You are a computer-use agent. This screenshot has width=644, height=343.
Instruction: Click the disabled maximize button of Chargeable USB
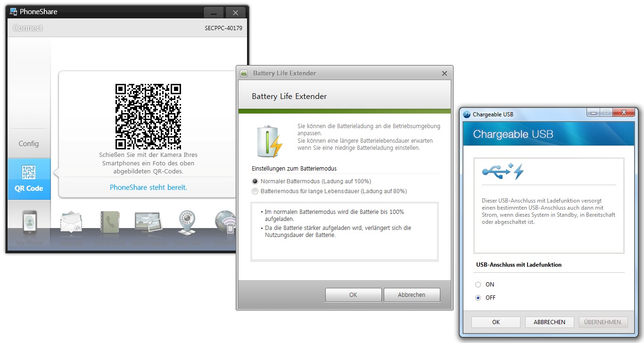click(606, 113)
